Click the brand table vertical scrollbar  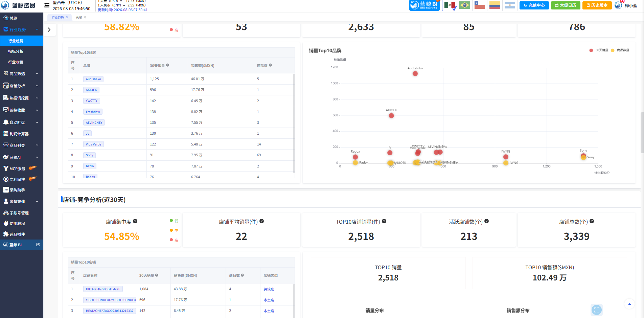(294, 123)
